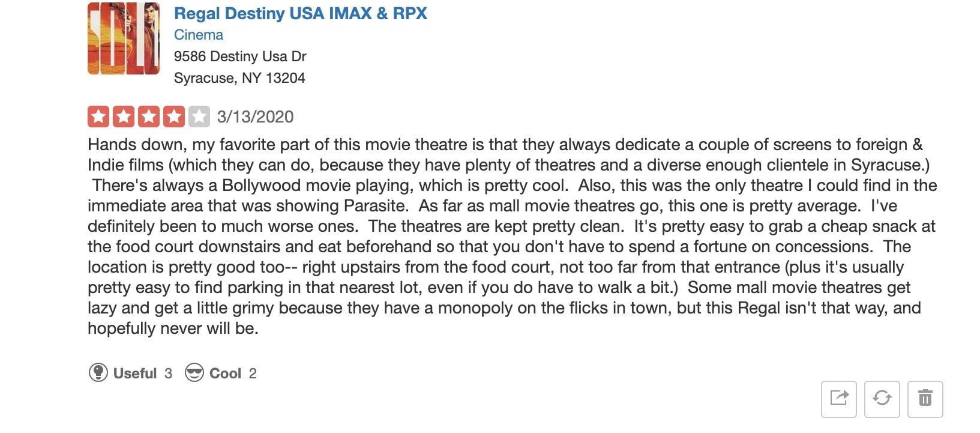Mark the review as Cool
The height and width of the screenshot is (433, 980).
tap(225, 374)
